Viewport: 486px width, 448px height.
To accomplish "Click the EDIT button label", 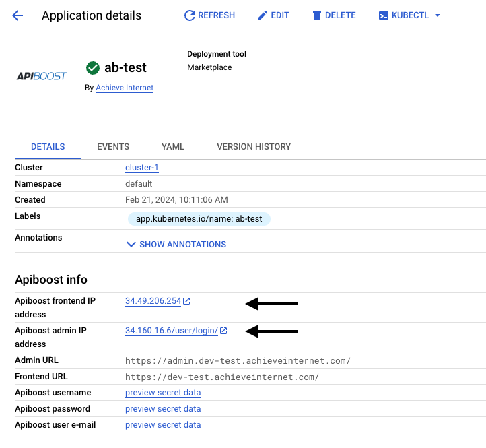I will (x=280, y=15).
